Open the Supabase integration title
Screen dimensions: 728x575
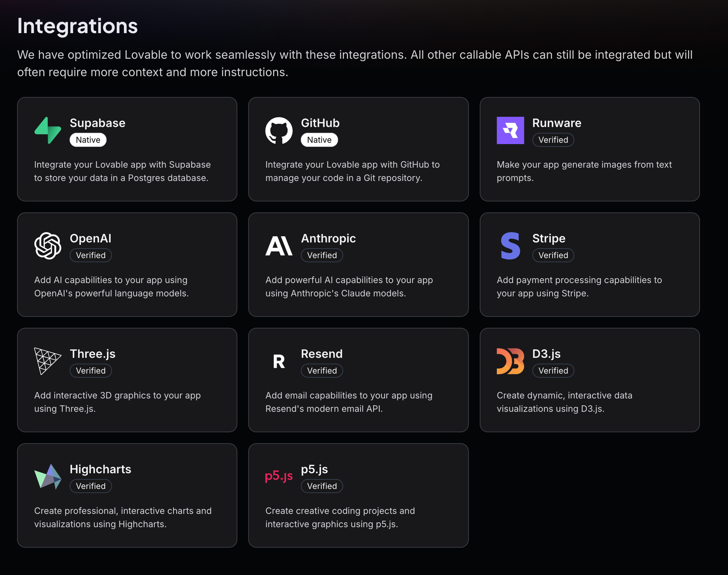tap(98, 123)
